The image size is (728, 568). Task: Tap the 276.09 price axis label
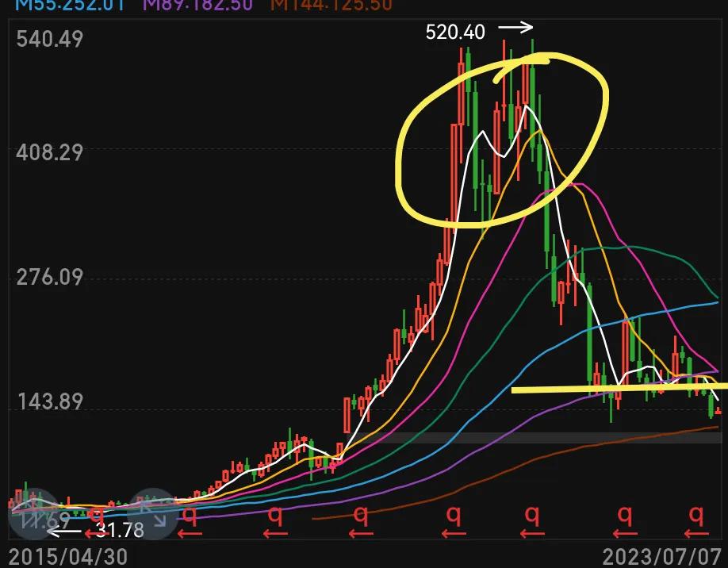click(50, 278)
